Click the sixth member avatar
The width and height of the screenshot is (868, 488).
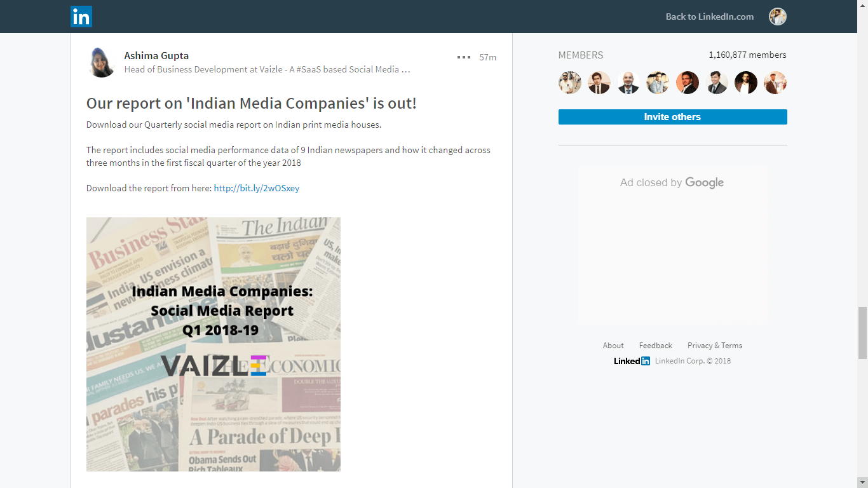pyautogui.click(x=717, y=83)
